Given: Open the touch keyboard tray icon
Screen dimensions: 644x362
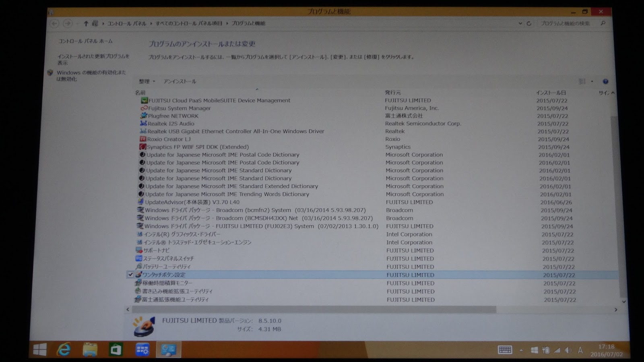Looking at the screenshot, I should (x=505, y=350).
